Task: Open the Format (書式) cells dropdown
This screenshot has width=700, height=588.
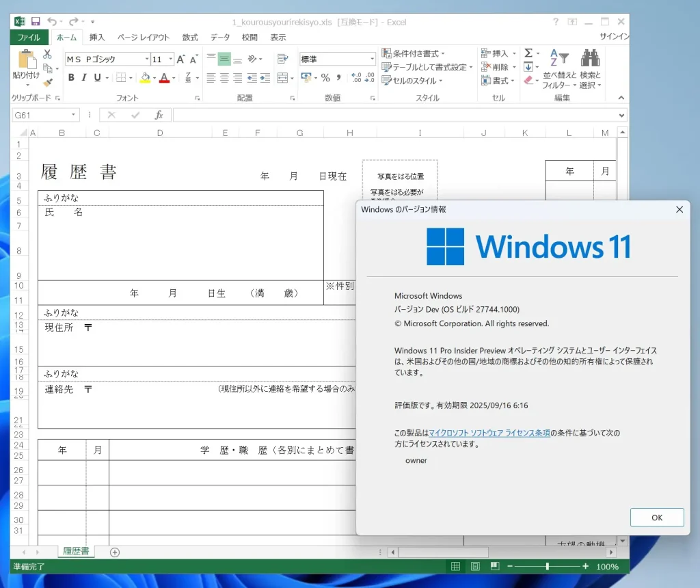Action: point(498,81)
